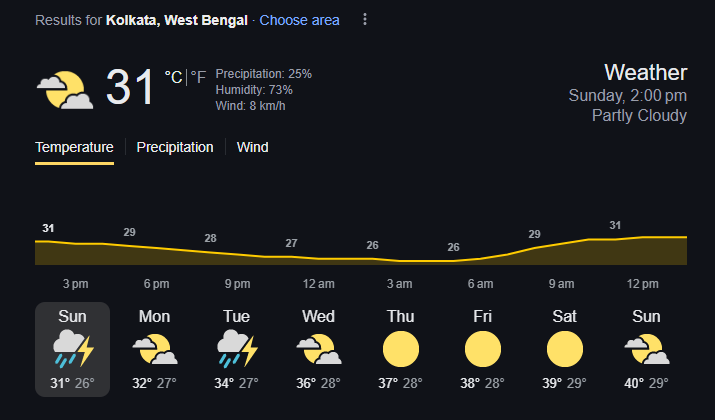Screen dimensions: 715x420
Task: Switch temperature unit to °F
Action: [x=199, y=77]
